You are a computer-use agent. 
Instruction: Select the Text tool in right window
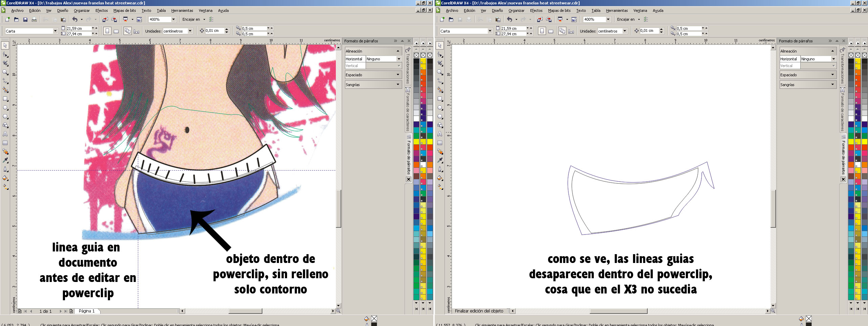tap(440, 134)
